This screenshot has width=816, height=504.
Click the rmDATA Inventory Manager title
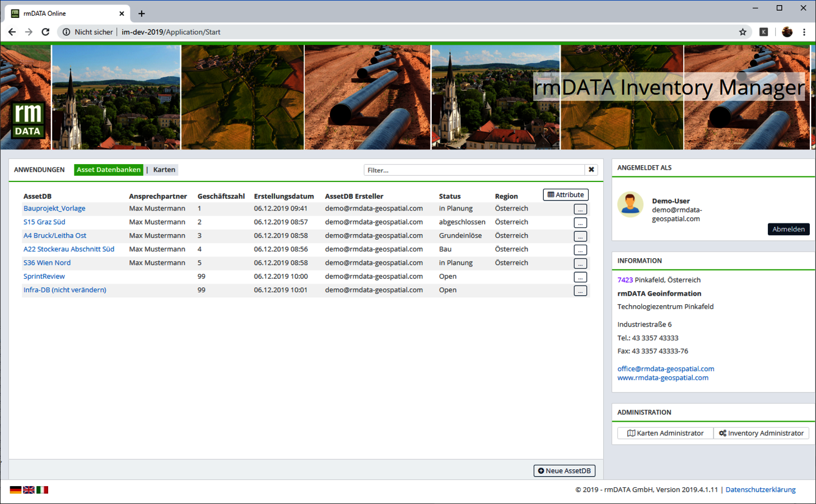[x=669, y=87]
